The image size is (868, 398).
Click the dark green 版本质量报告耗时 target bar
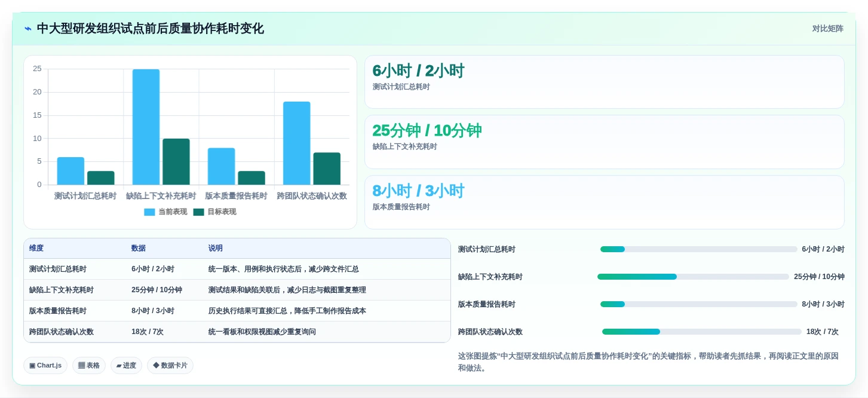point(251,178)
